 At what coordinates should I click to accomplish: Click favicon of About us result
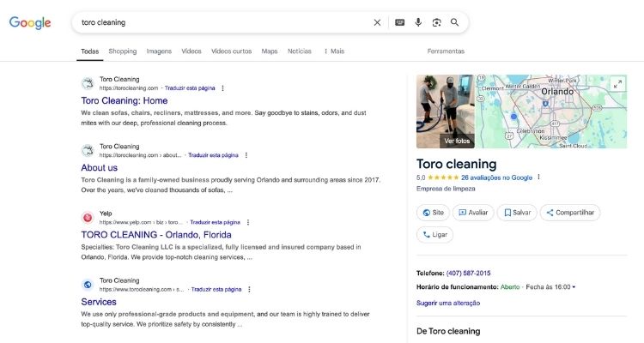pos(88,151)
